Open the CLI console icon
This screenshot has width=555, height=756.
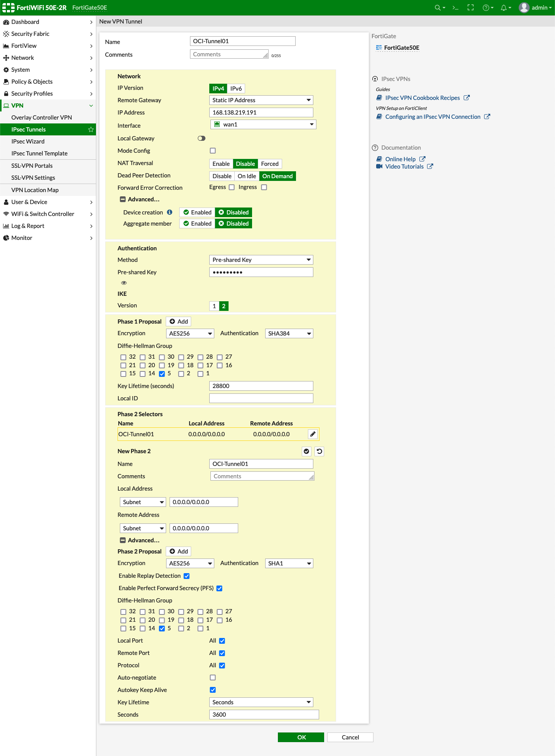(455, 8)
